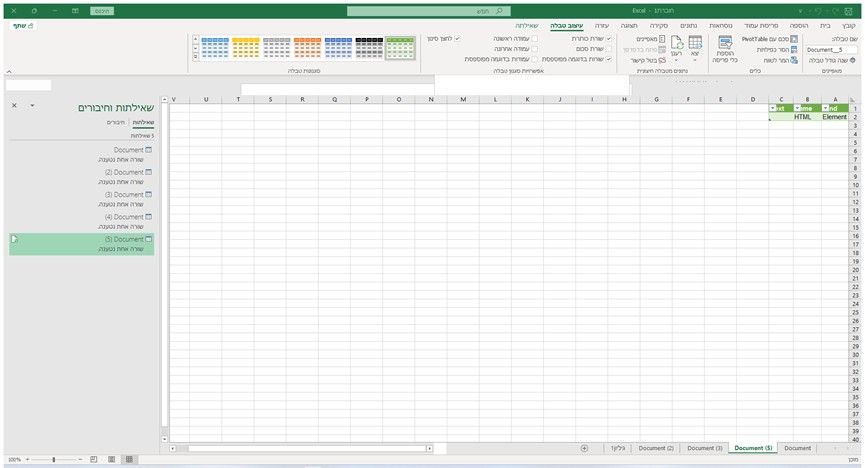Select the cell containing Element
Image resolution: width=865 pixels, height=468 pixels.
835,117
